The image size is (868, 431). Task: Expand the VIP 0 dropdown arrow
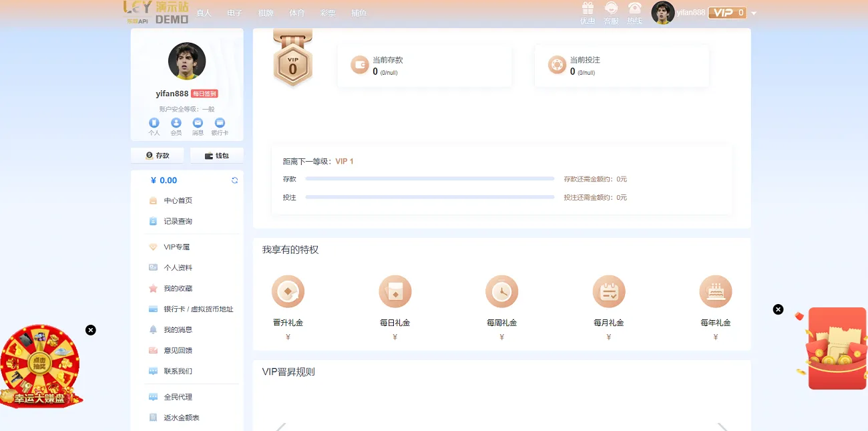click(x=754, y=12)
